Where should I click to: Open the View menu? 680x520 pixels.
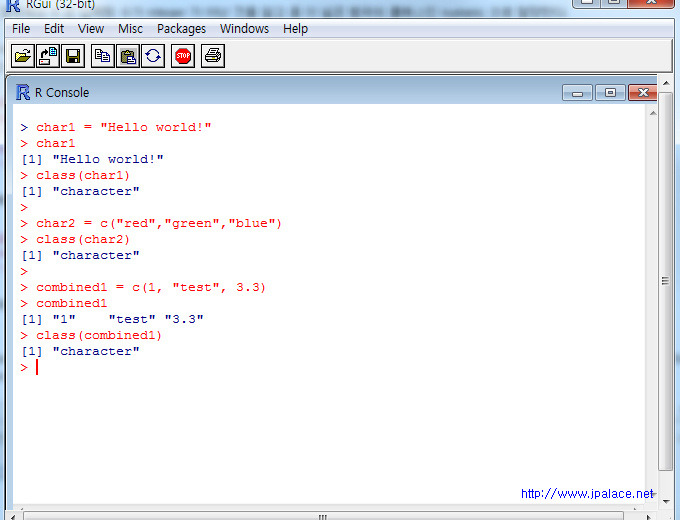pos(91,29)
